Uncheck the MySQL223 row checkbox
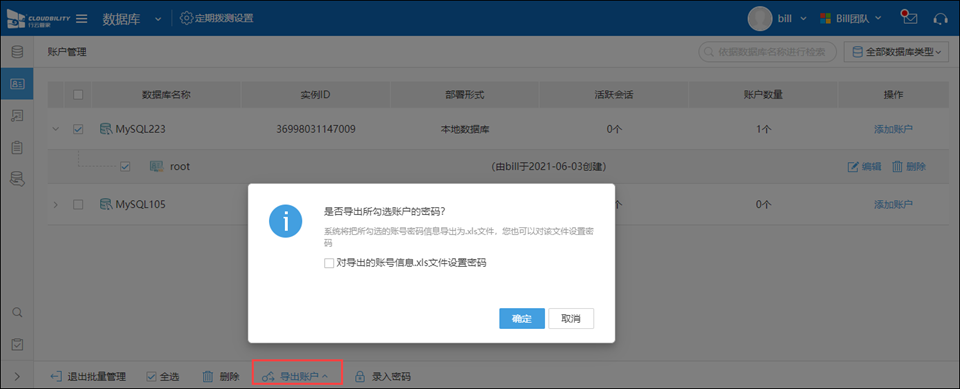 (x=78, y=129)
